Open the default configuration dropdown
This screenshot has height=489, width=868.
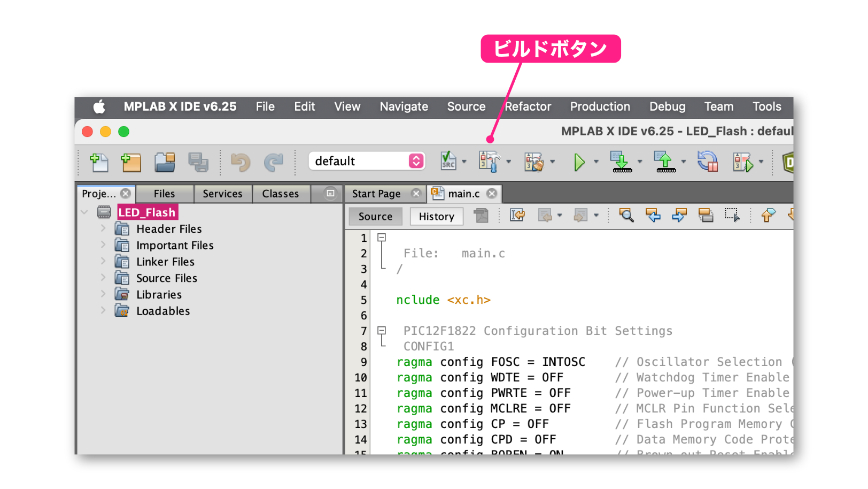tap(367, 161)
